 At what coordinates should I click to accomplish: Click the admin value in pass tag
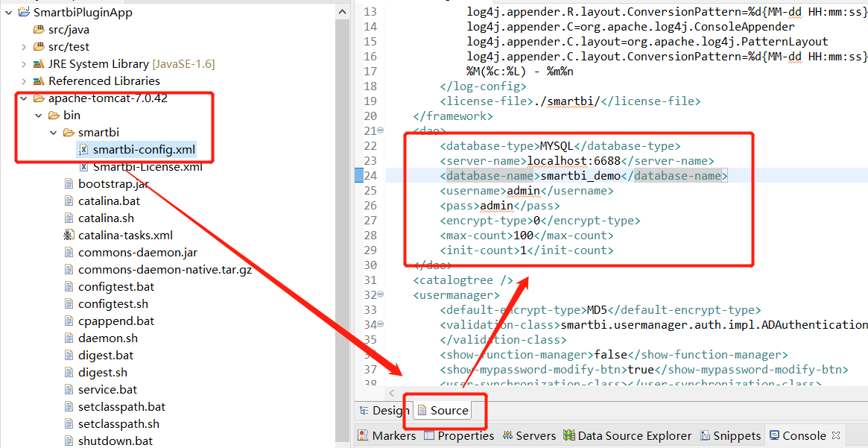point(496,206)
